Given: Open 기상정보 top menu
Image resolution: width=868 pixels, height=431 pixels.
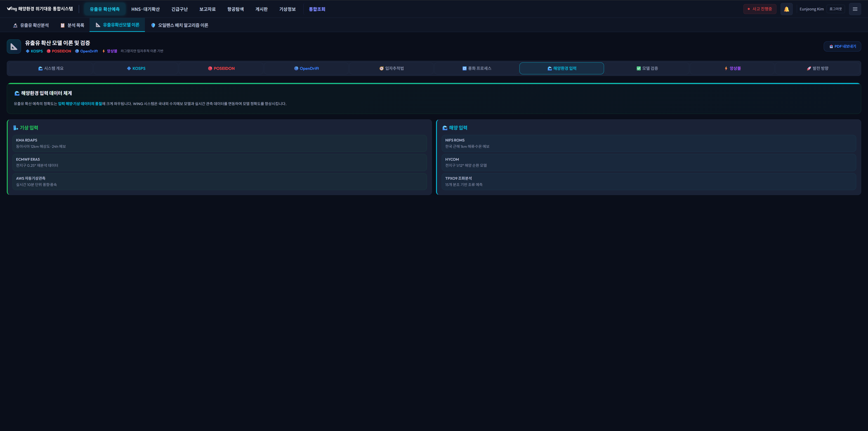Looking at the screenshot, I should coord(287,9).
